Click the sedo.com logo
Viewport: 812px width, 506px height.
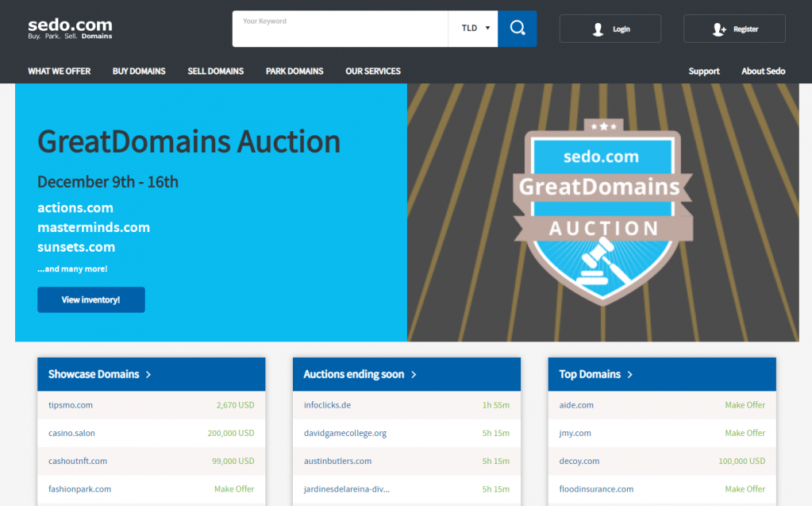click(70, 29)
